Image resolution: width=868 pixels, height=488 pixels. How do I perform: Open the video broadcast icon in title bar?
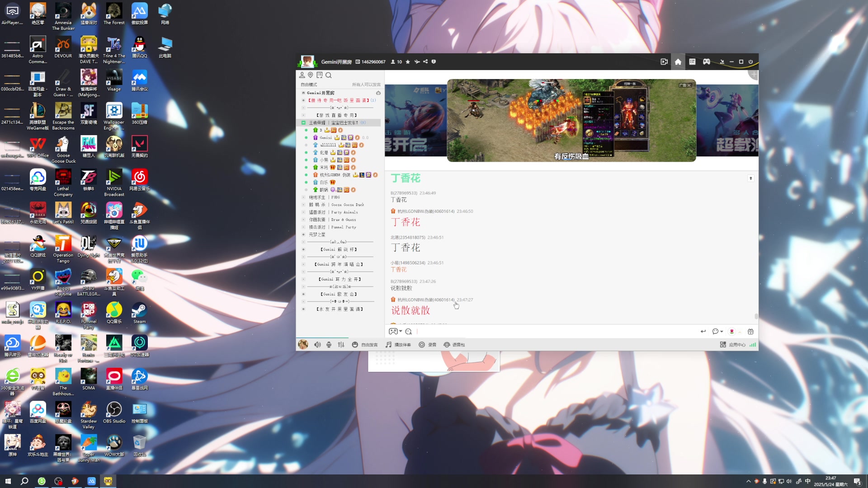pos(664,62)
